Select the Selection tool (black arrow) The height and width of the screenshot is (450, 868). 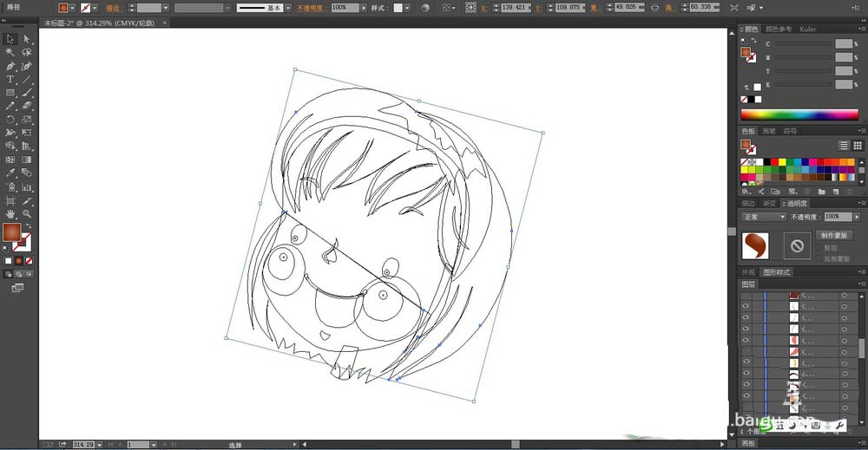pyautogui.click(x=10, y=39)
